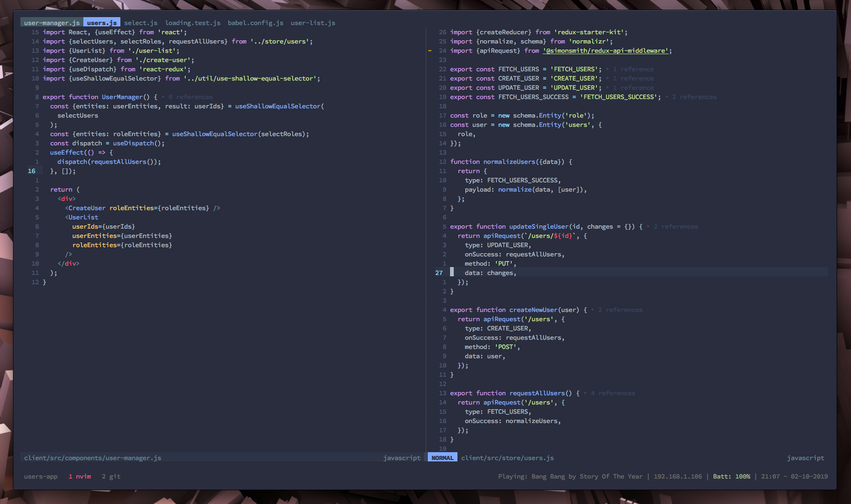Expand the 2 references for FETCH_USERS_SUCCESS
Viewport: 851px width, 504px height.
click(694, 97)
